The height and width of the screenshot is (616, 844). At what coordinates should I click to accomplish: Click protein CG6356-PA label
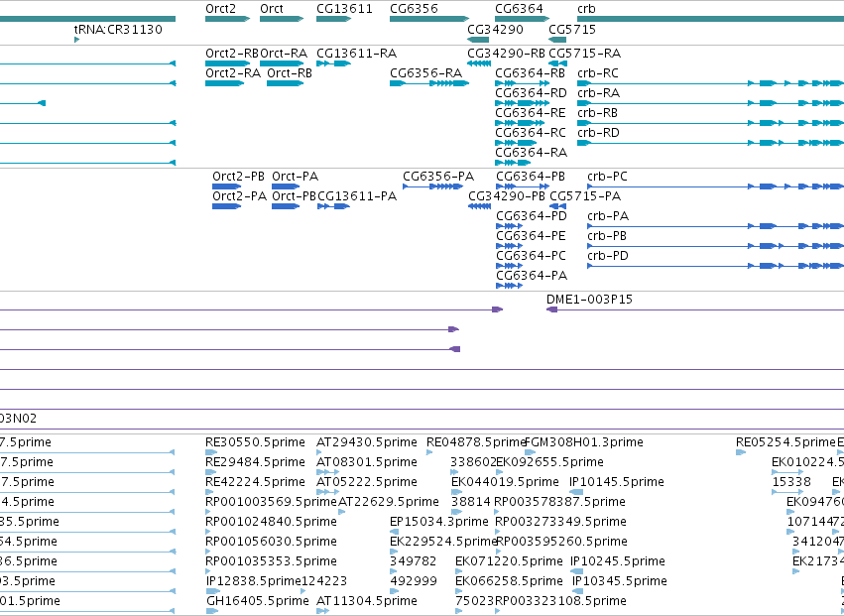pos(438,177)
